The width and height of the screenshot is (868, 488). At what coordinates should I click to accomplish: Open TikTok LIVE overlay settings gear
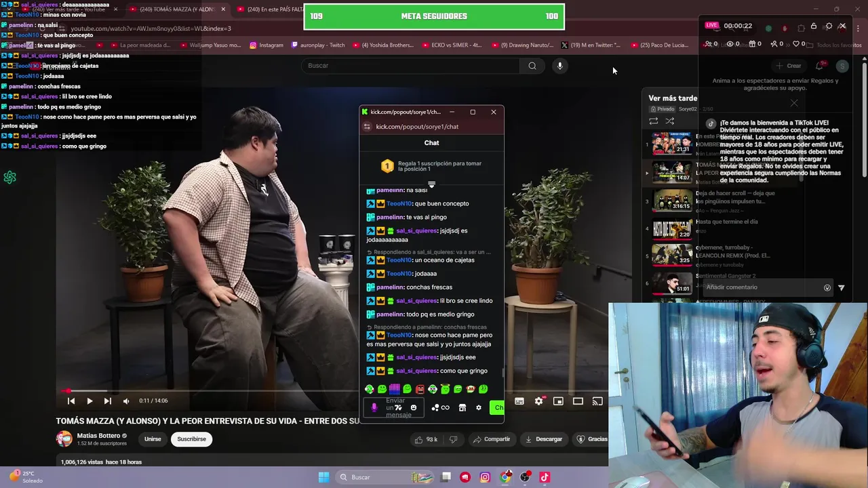pos(829,26)
